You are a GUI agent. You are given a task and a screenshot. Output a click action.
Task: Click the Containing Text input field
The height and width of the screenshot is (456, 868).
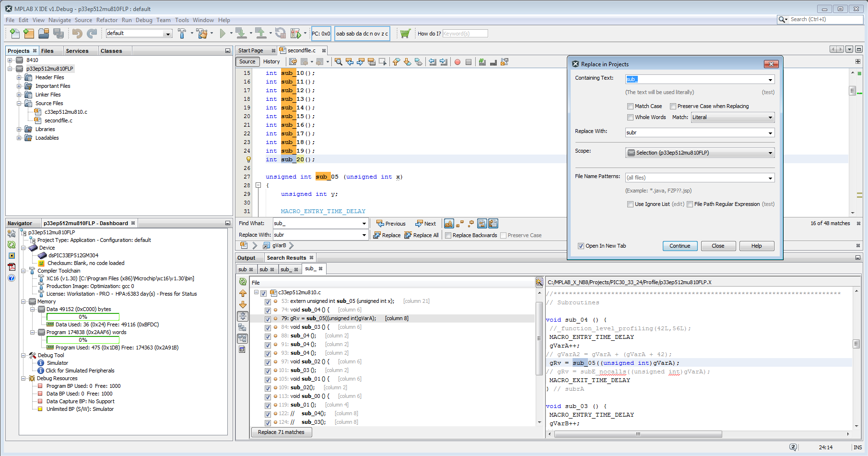[x=695, y=79]
